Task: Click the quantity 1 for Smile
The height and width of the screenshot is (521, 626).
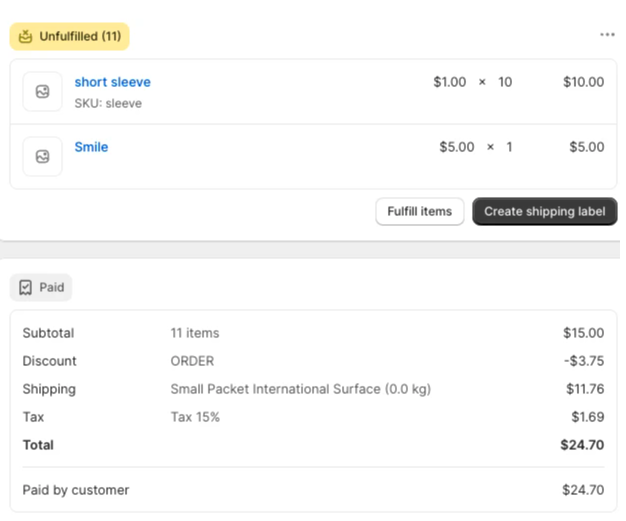Action: [x=509, y=147]
